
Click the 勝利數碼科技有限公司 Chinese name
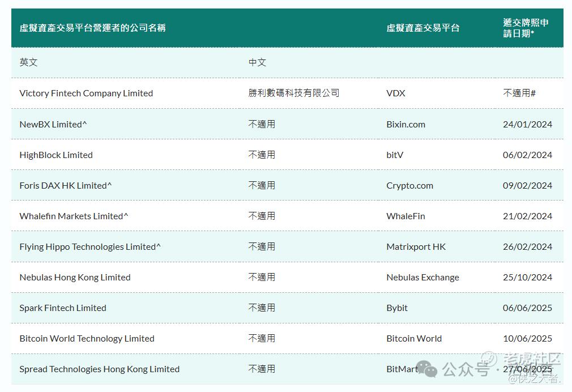point(294,93)
